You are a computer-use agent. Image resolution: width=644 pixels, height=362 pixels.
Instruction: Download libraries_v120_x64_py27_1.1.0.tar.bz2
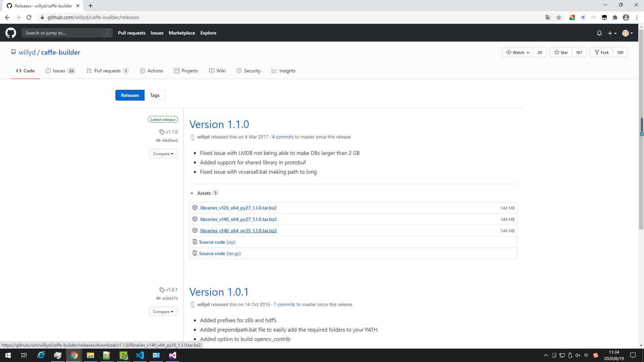[238, 208]
